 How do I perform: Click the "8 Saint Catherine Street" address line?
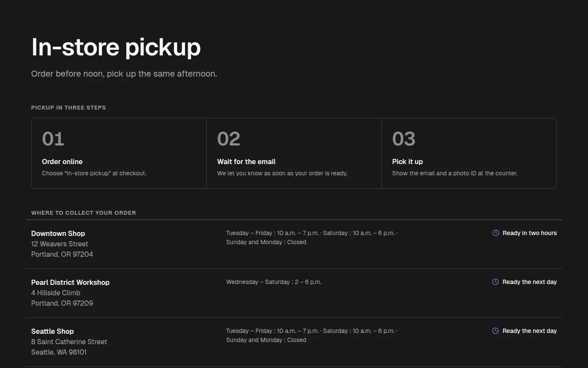[69, 342]
